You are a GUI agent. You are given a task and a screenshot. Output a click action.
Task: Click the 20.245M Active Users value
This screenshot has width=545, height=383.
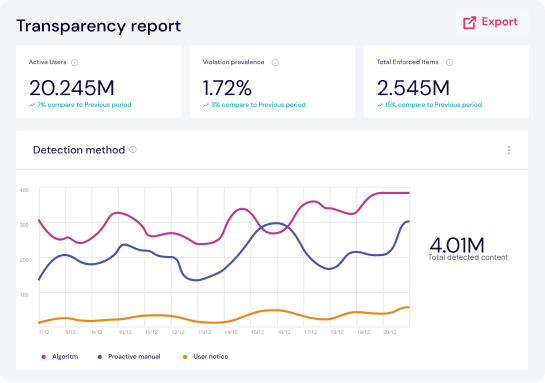pyautogui.click(x=72, y=88)
